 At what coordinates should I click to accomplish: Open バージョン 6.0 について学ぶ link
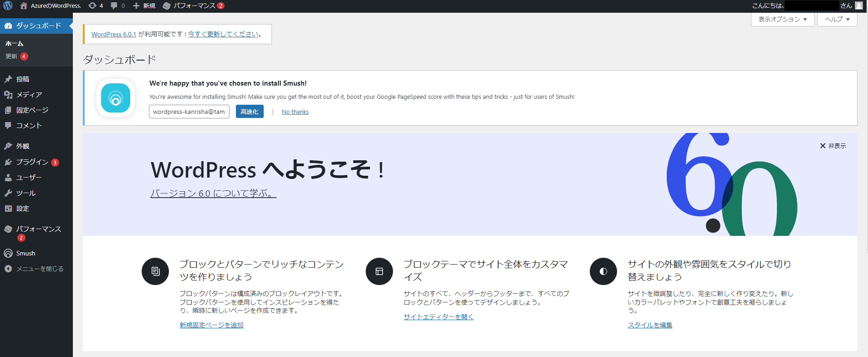click(214, 194)
